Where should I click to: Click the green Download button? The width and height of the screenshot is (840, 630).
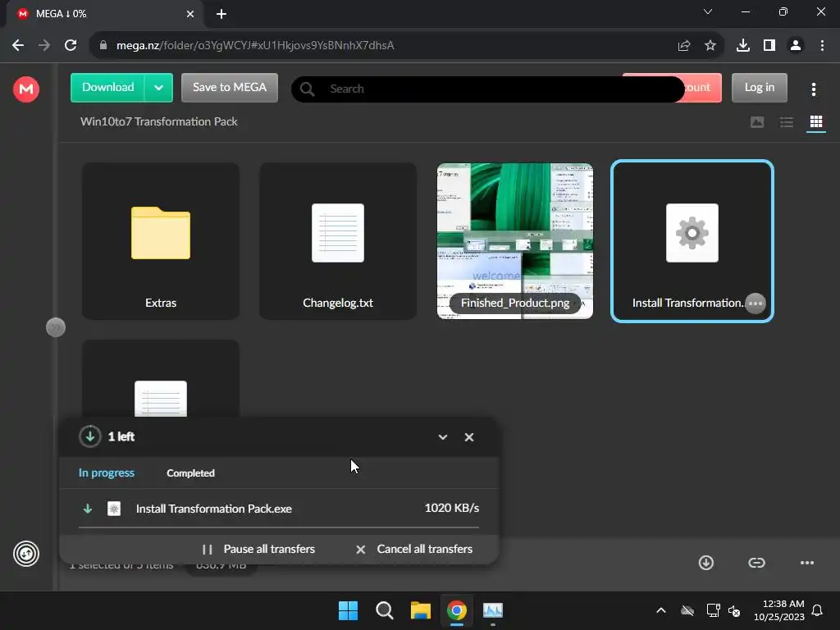[x=107, y=88]
